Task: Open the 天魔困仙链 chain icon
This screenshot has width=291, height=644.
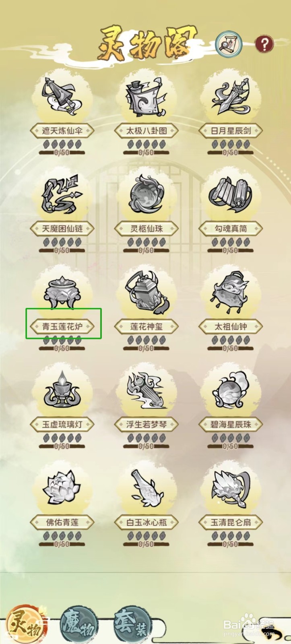Action: [x=62, y=194]
